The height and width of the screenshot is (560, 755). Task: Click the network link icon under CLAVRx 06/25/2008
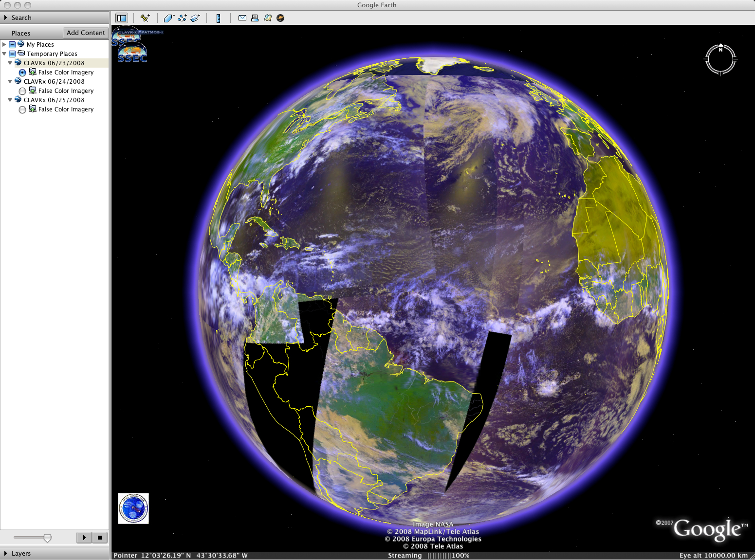[33, 109]
